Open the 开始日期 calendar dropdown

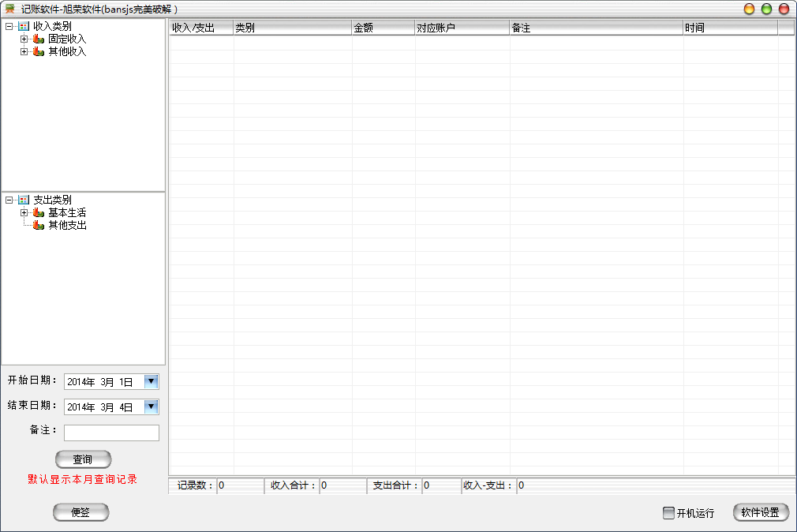[x=151, y=381]
